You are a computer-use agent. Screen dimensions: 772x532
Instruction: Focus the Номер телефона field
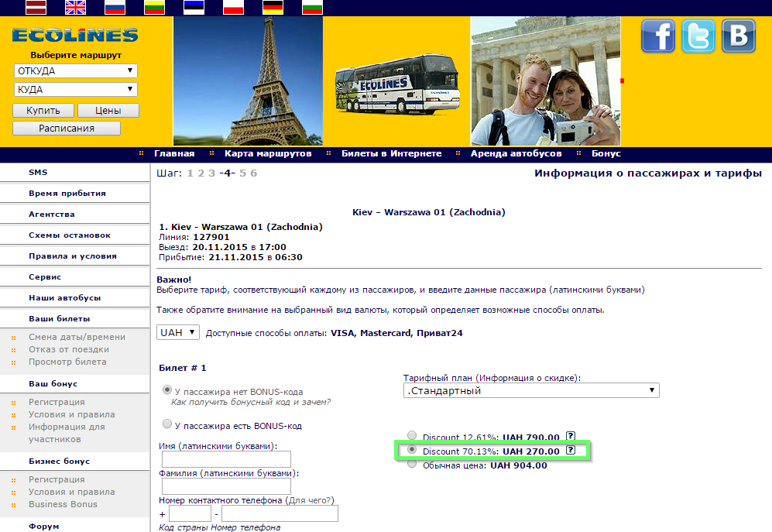[x=280, y=513]
